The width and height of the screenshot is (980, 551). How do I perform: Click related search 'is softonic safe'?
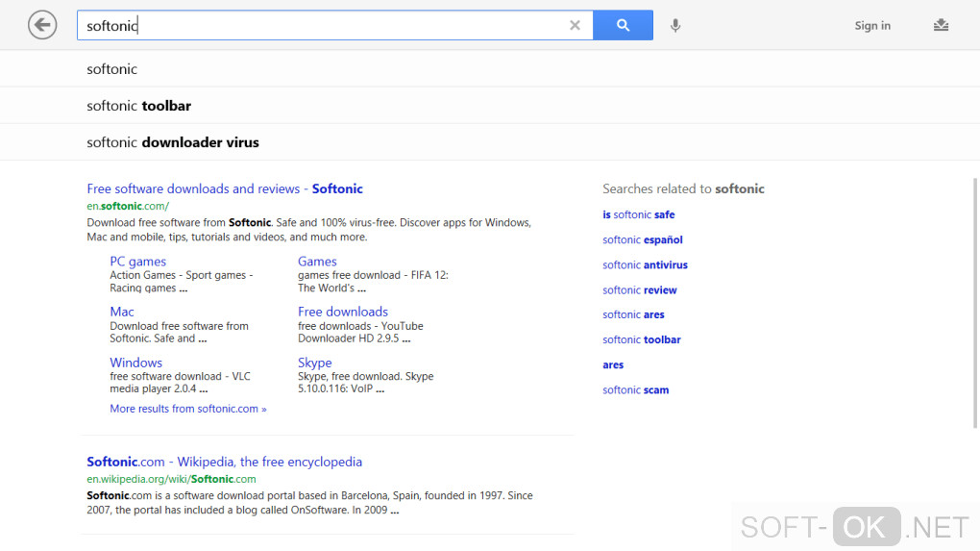639,214
